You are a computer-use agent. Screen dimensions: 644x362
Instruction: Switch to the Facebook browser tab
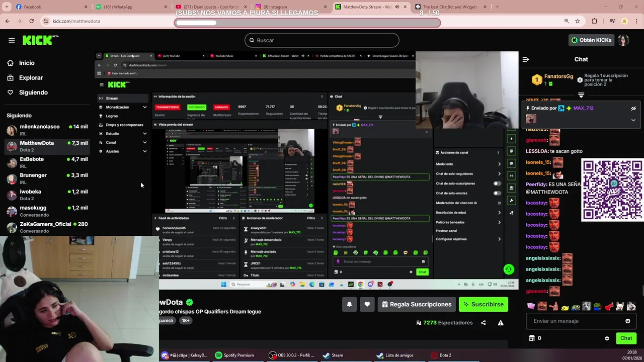click(45, 7)
